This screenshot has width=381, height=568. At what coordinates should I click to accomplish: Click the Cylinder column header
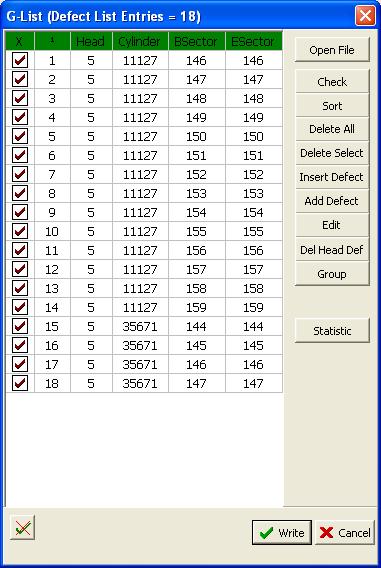pyautogui.click(x=140, y=41)
